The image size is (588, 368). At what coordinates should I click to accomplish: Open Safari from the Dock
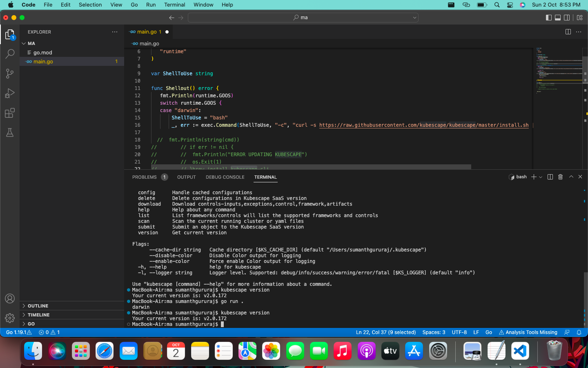[x=105, y=351]
